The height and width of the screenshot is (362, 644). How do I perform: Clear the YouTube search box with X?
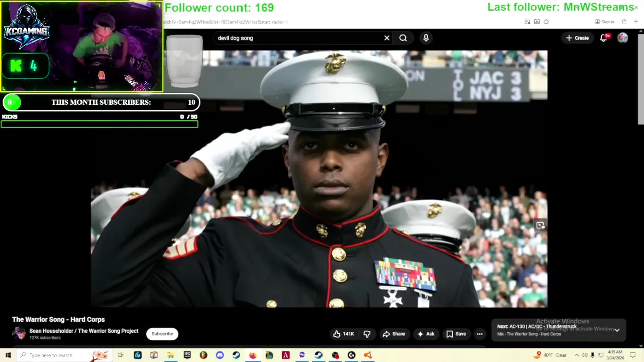tap(387, 38)
